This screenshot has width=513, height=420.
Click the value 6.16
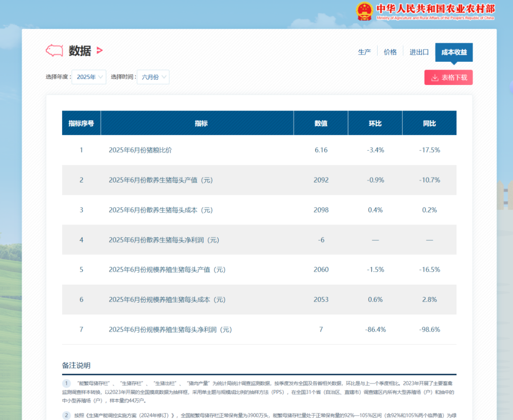click(321, 150)
